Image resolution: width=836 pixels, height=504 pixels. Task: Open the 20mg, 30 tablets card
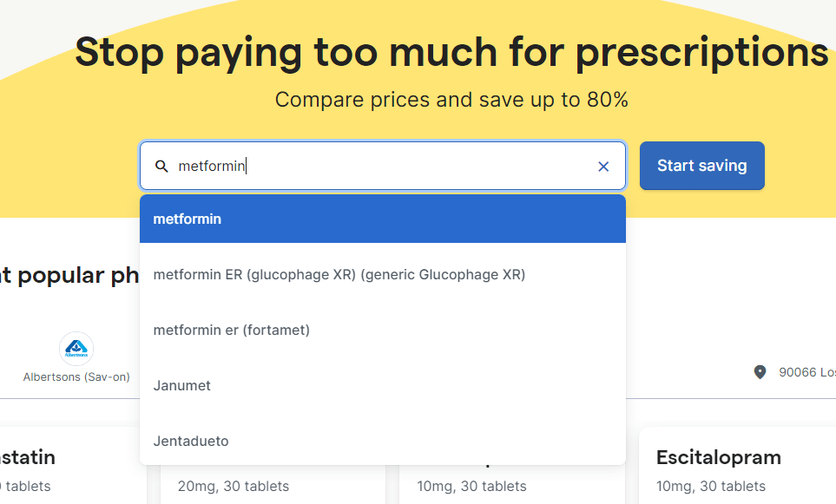click(234, 486)
